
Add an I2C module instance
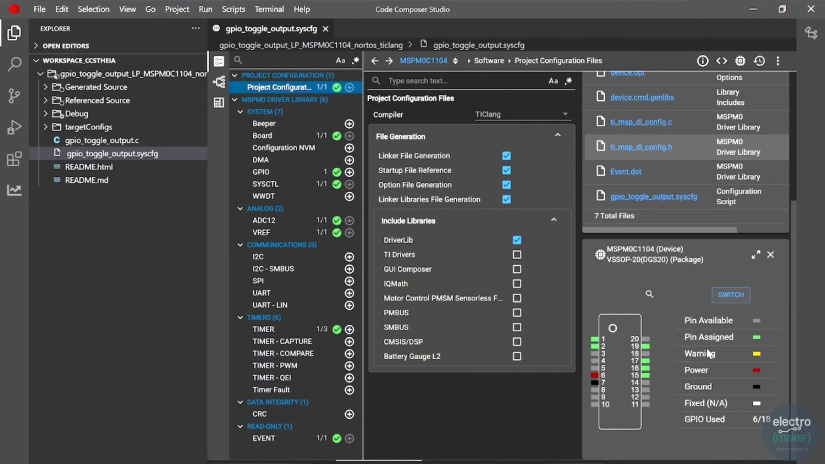point(349,257)
